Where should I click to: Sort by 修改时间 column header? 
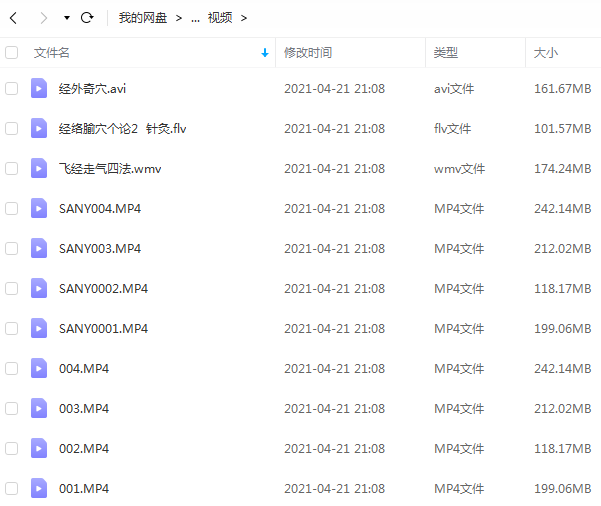click(x=308, y=53)
